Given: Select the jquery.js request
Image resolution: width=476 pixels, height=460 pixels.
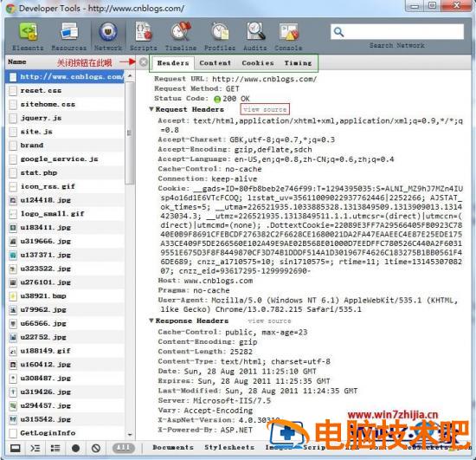Looking at the screenshot, I should tap(65, 118).
